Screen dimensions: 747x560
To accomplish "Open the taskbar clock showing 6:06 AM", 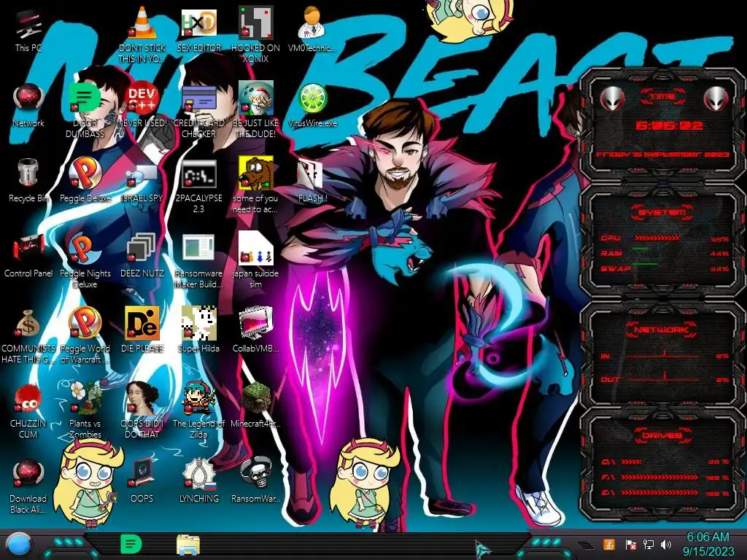I will [708, 544].
